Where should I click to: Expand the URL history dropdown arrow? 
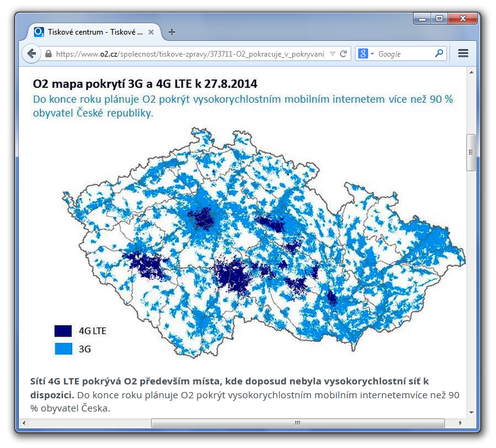tap(332, 53)
